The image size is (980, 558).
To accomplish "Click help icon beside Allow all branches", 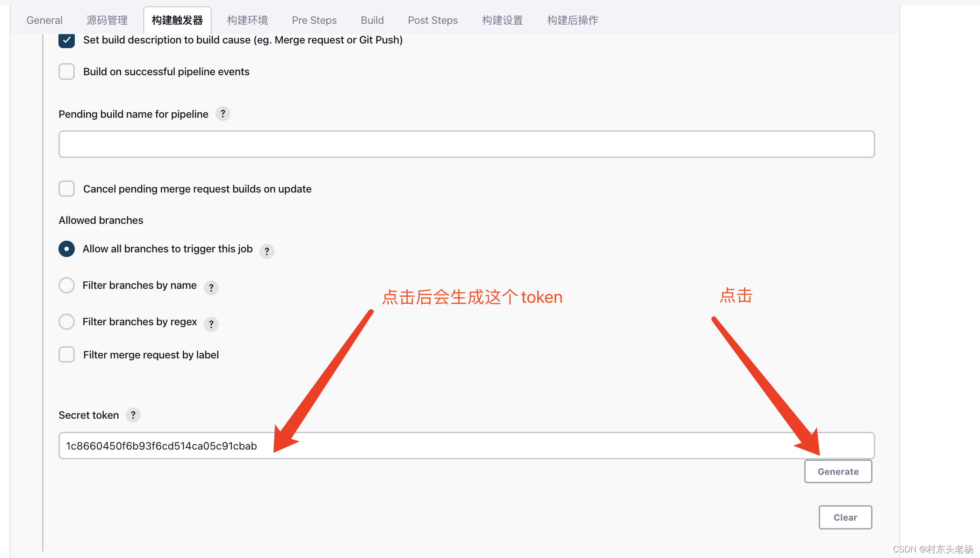I will click(x=267, y=251).
